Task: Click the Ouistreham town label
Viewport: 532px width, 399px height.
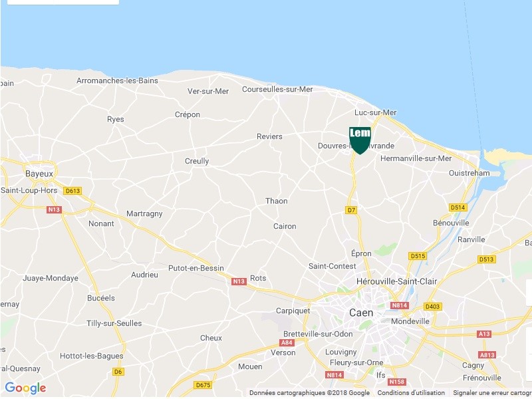Action: [x=469, y=173]
